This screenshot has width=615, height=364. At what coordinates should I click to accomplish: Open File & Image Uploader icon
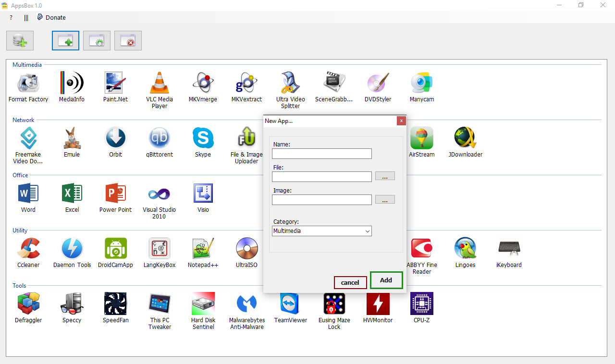tap(246, 138)
